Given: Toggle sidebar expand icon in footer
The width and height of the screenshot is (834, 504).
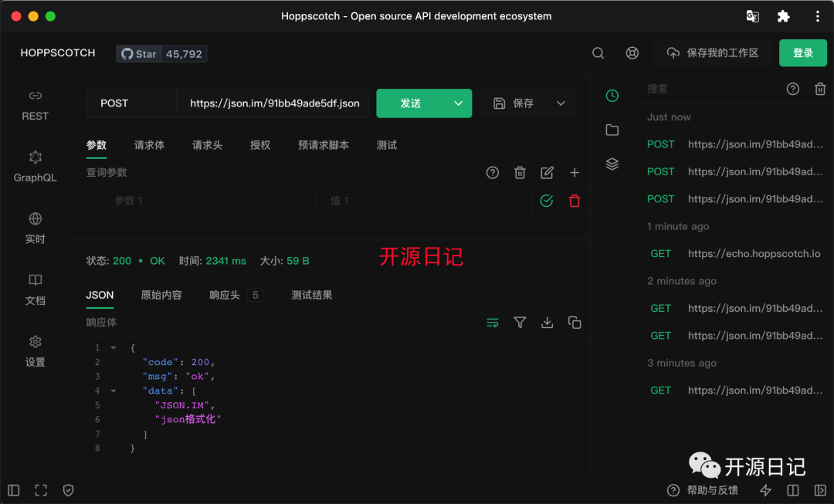Looking at the screenshot, I should pos(14,490).
